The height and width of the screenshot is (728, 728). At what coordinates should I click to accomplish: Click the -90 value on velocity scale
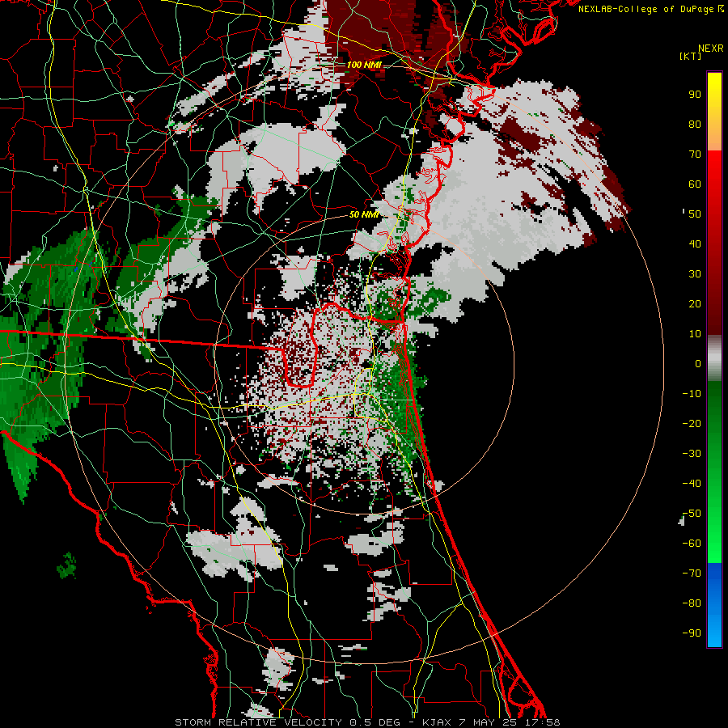tap(692, 633)
